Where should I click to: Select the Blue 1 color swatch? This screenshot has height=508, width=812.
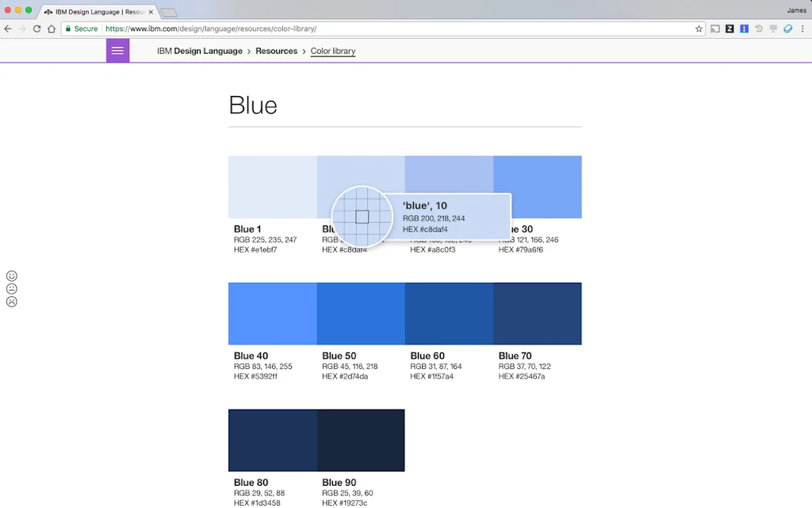click(273, 187)
